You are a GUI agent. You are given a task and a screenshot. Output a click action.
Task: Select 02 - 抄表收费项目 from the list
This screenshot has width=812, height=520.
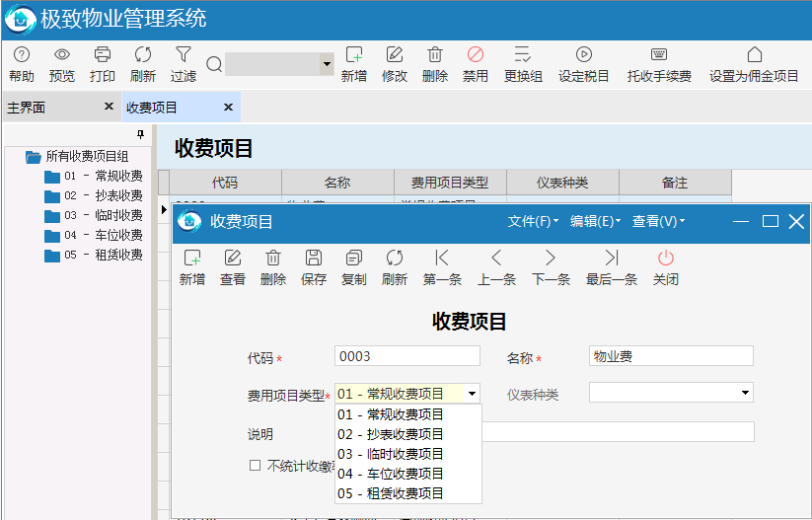coord(408,434)
